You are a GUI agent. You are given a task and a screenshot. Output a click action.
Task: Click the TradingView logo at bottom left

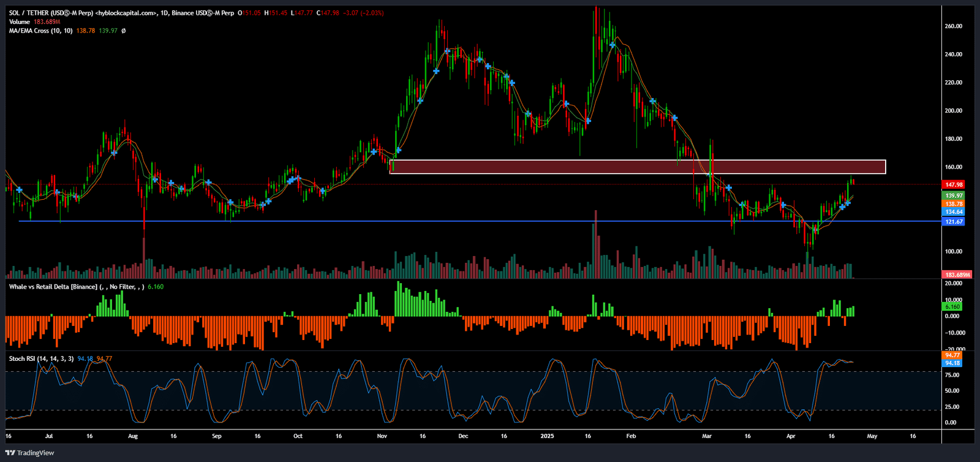(x=29, y=453)
